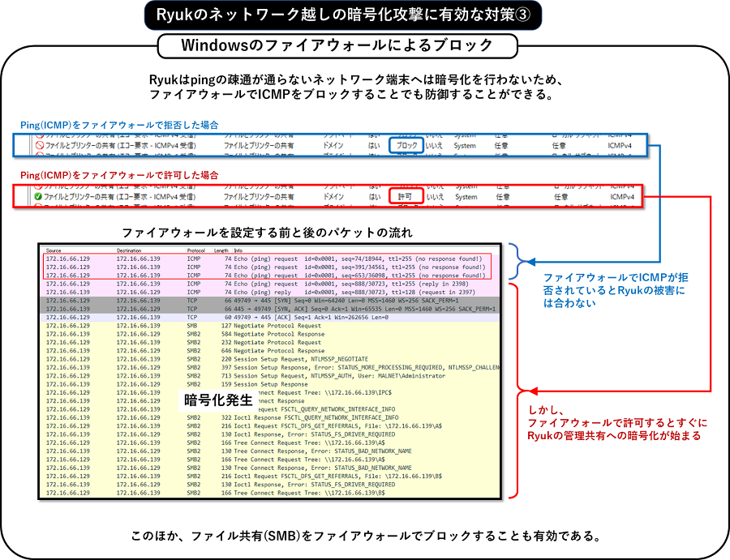
Task: Select the TCP [ACK] packet with Win=262656
Action: click(270, 317)
